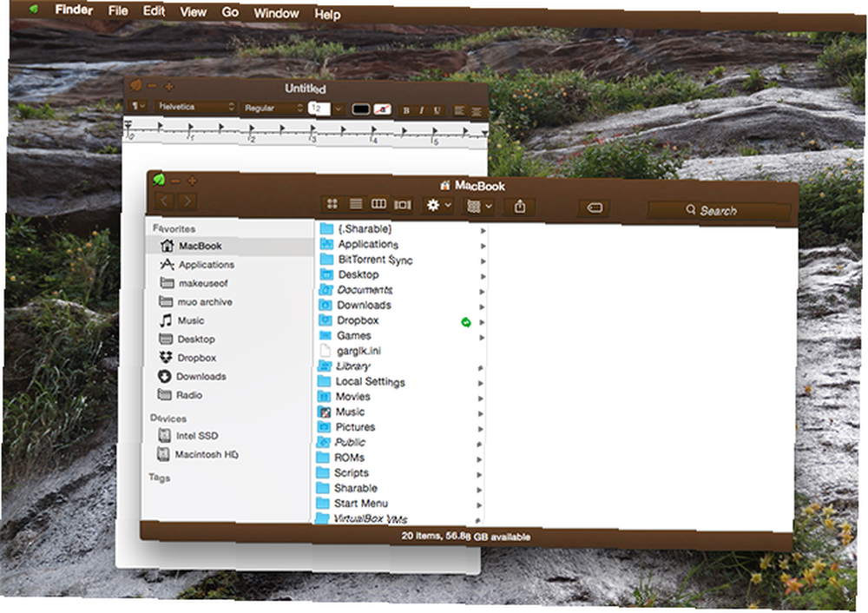This screenshot has width=868, height=613.
Task: Open Regular typeface style dropdown
Action: 273,108
